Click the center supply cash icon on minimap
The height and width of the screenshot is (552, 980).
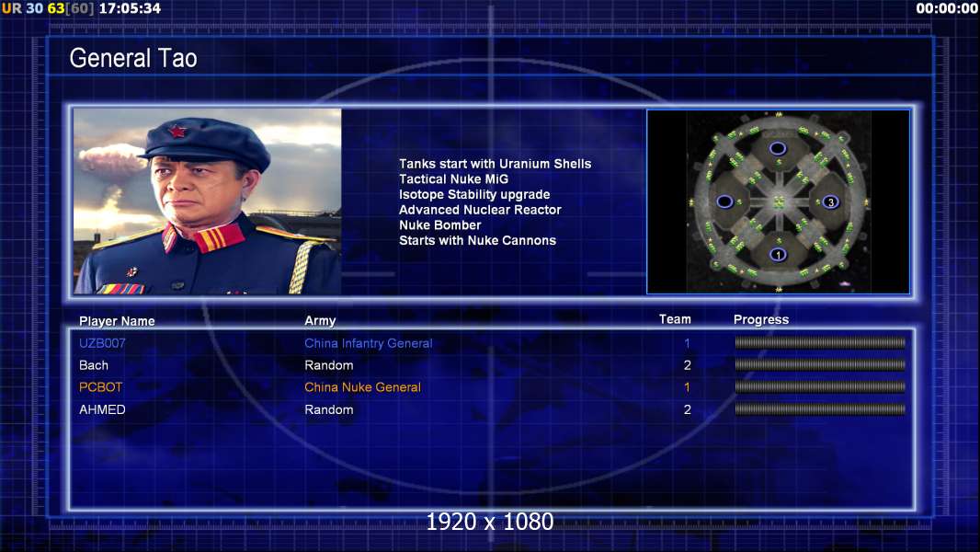(779, 201)
